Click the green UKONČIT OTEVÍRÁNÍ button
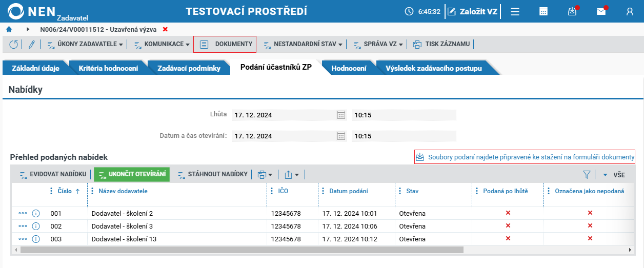The image size is (644, 268). click(132, 175)
